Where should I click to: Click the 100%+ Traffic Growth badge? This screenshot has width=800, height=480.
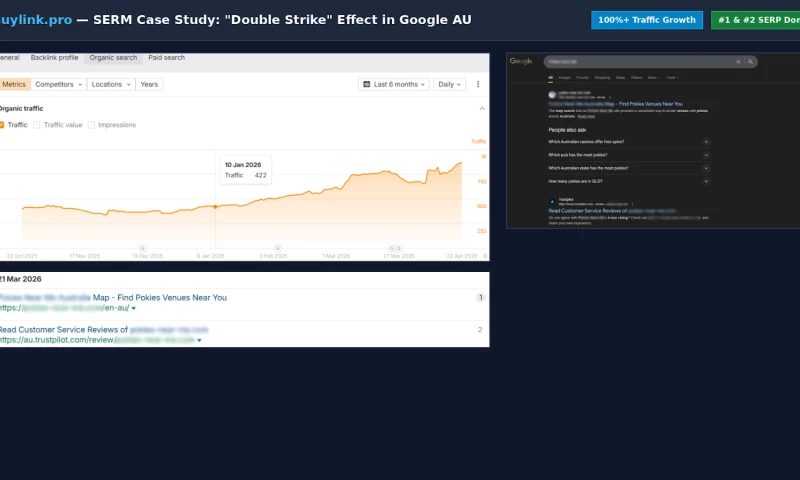pos(646,20)
